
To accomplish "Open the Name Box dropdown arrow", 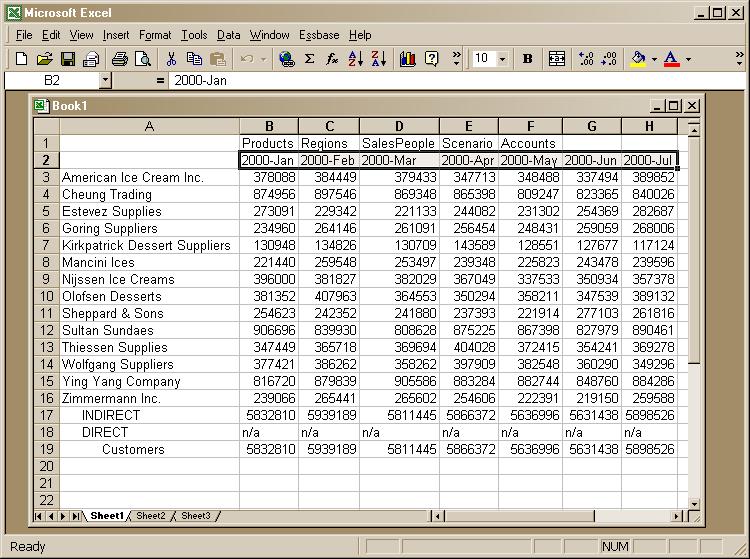I will (x=105, y=81).
